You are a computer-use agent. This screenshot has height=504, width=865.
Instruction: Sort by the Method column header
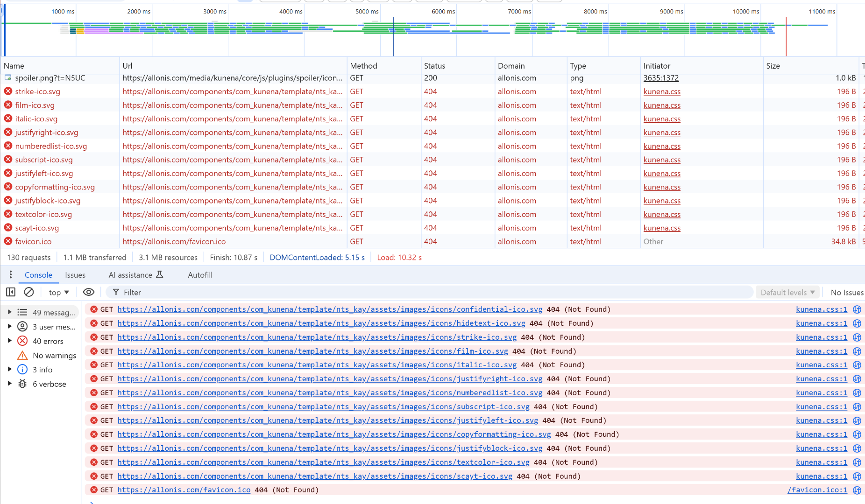384,66
